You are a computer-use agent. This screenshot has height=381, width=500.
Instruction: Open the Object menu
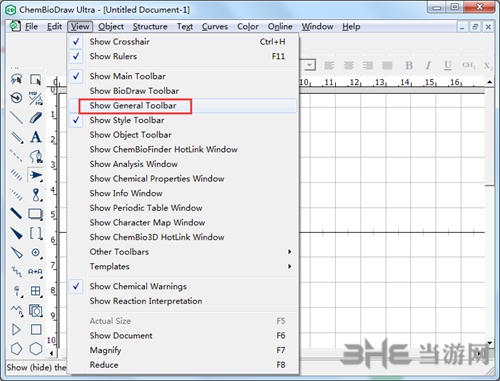tap(111, 26)
